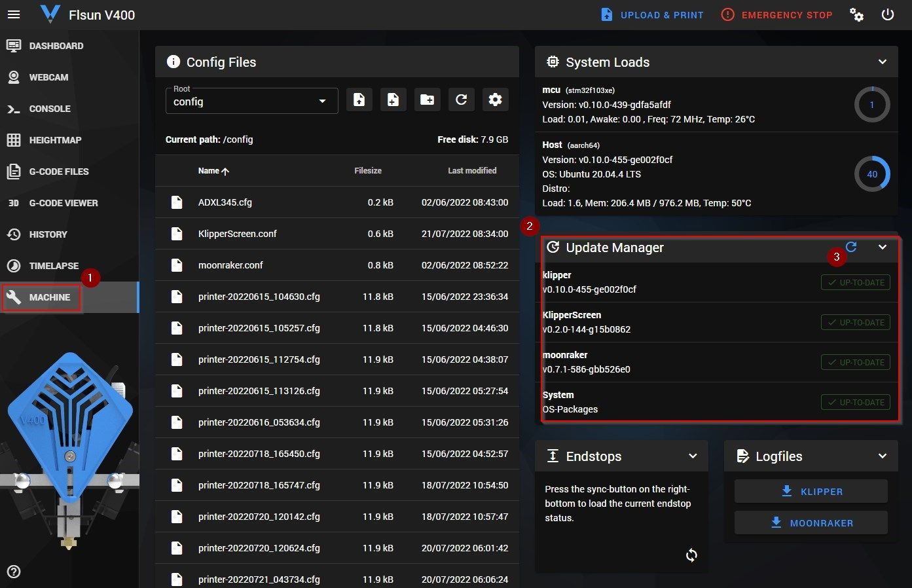Click the Upload & Print button
The height and width of the screenshot is (588, 912).
pos(652,15)
